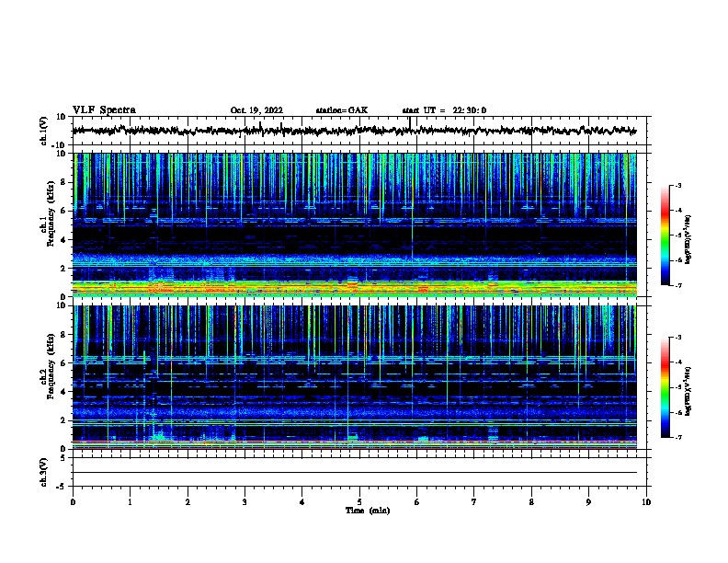Viewport: 728px width, 563px height.
Task: Click the "-3" label on the ch.1 color bar
Action: coord(678,185)
